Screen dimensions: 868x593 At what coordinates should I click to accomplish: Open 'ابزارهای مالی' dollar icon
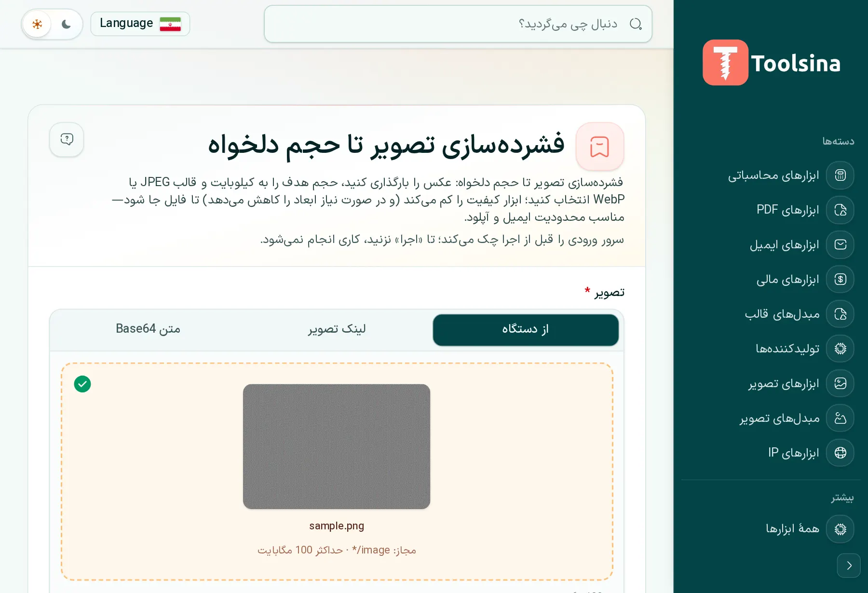[840, 279]
